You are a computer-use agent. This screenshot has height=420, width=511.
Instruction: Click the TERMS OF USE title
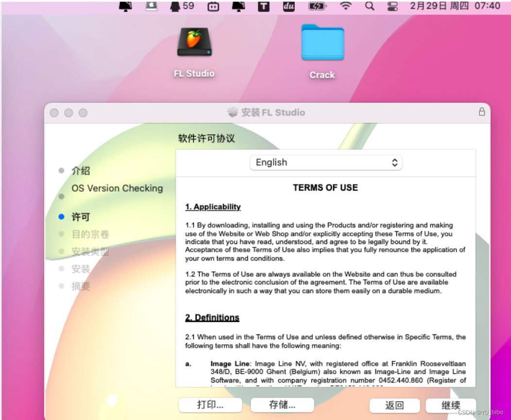tap(325, 188)
